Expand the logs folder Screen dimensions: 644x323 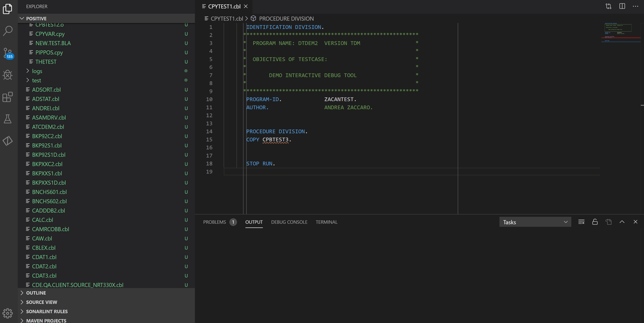(x=37, y=71)
